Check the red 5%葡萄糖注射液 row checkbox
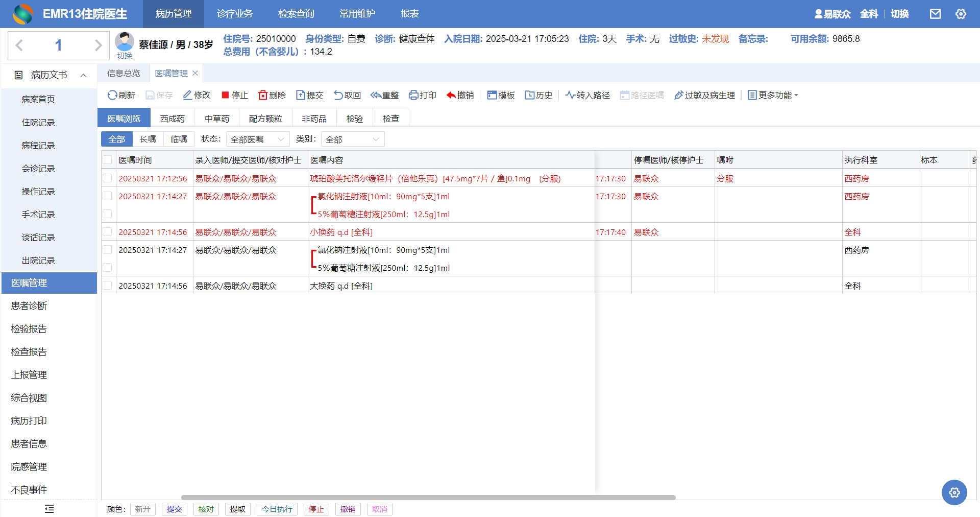 pyautogui.click(x=107, y=214)
